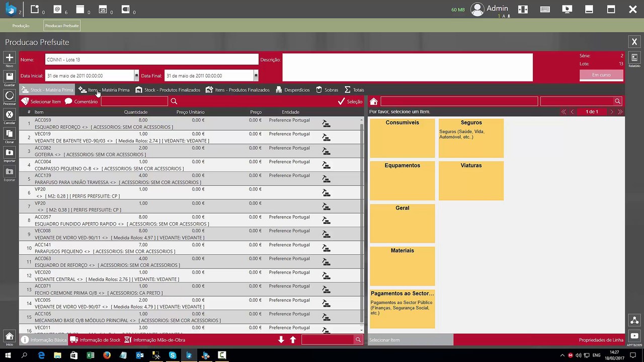Switch to Stock - Matéria Prima tab

pos(47,90)
